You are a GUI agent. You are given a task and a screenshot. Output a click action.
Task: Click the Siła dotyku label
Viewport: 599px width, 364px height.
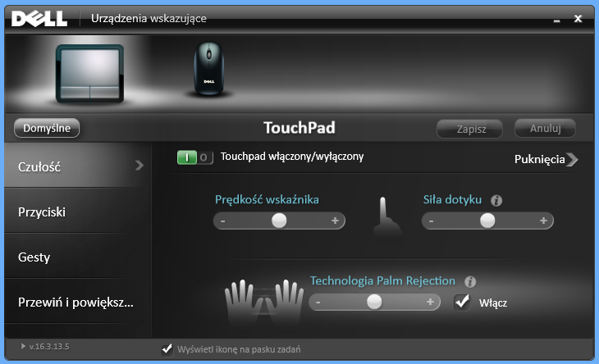pos(452,199)
